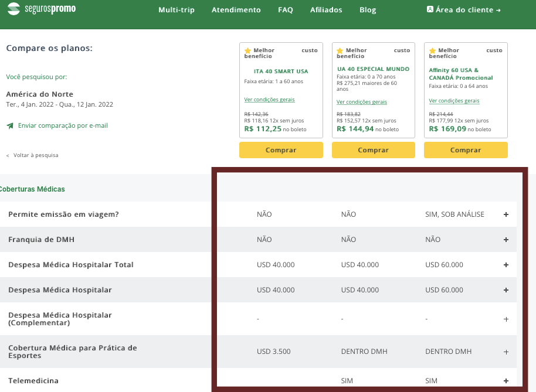Open Ver condições gerais for UA 40 plan
The width and height of the screenshot is (536, 392).
coord(361,101)
